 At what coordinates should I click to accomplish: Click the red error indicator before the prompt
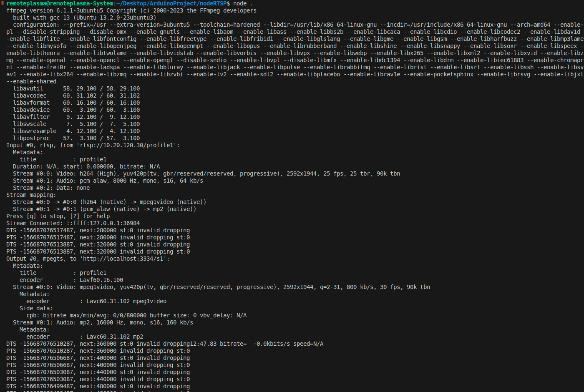[3, 3]
